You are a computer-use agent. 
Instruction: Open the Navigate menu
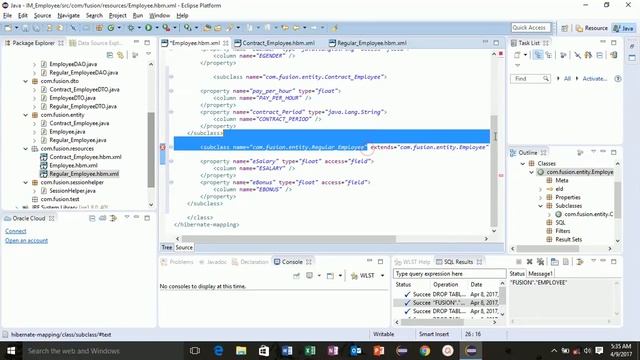[x=69, y=16]
